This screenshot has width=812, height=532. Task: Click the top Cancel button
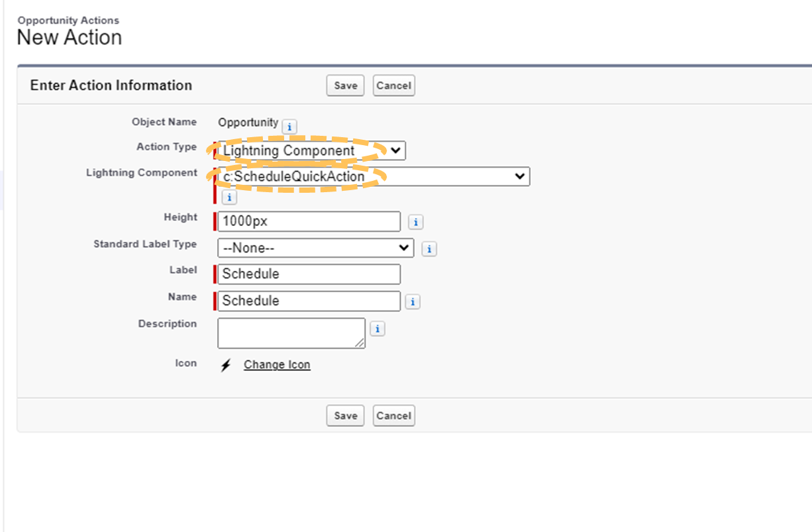pos(393,85)
